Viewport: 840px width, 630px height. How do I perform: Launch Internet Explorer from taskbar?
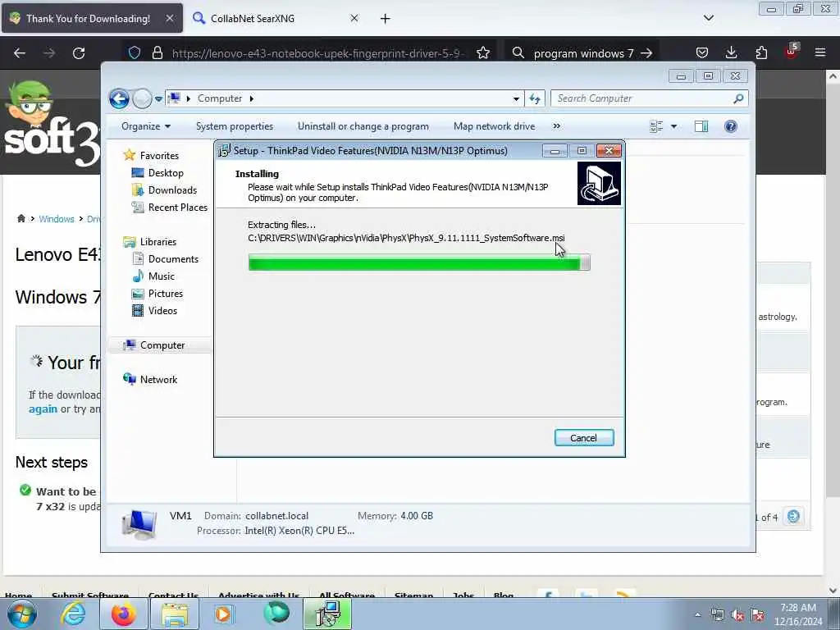pos(72,614)
